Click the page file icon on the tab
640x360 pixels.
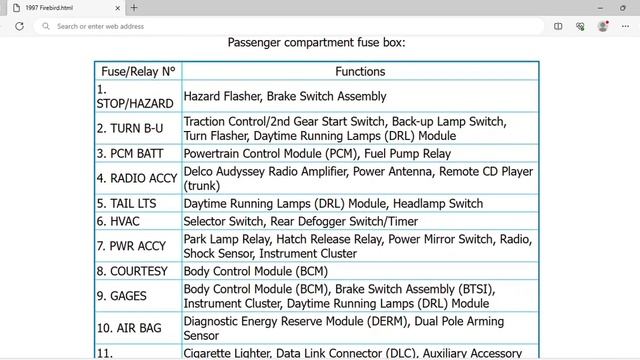click(16, 8)
